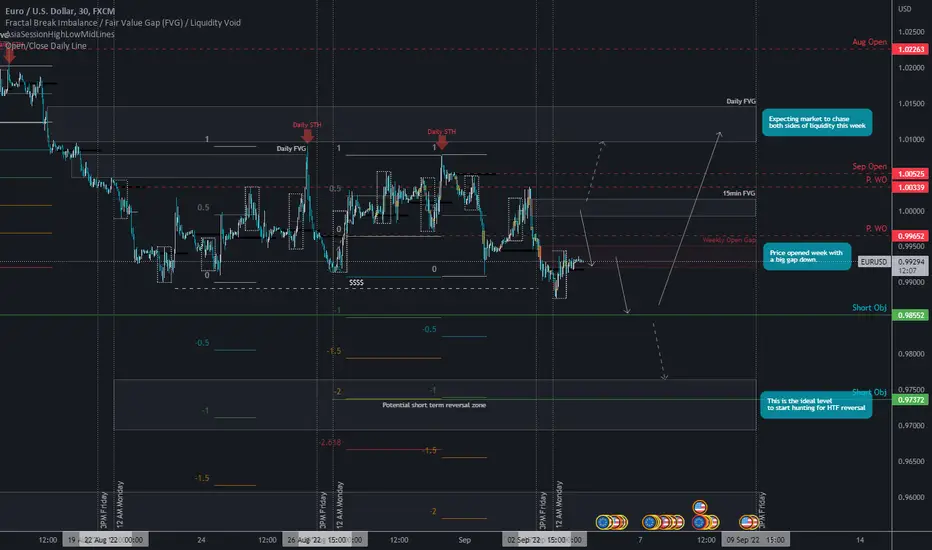The width and height of the screenshot is (932, 550).
Task: Select the 'Price opened week with a big gap down' callout
Action: [x=807, y=256]
